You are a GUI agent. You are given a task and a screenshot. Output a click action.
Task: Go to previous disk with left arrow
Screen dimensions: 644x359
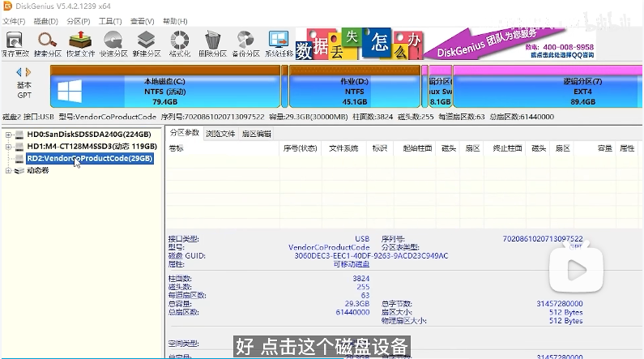(x=19, y=72)
